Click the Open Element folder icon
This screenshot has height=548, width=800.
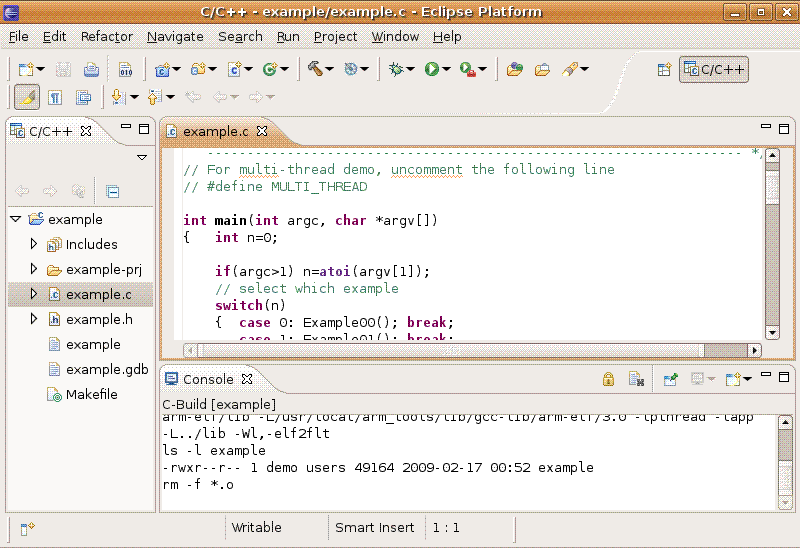click(542, 69)
